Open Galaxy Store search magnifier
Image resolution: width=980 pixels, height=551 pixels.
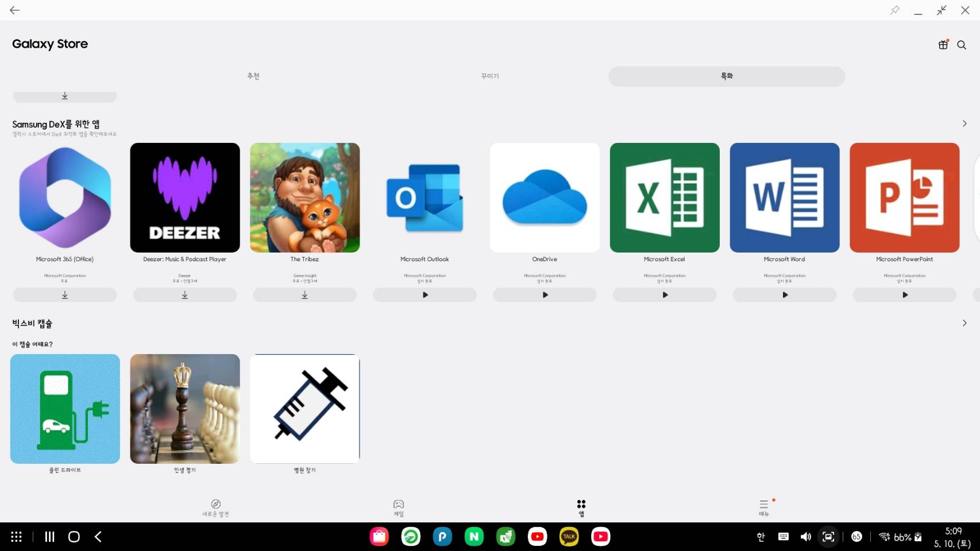click(x=962, y=45)
